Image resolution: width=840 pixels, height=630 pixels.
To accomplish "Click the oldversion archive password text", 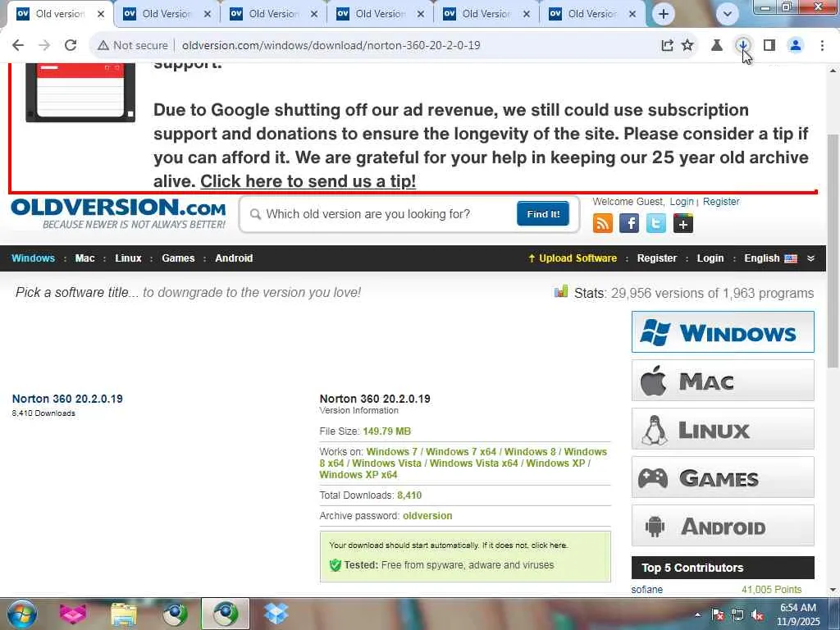I will pyautogui.click(x=427, y=515).
